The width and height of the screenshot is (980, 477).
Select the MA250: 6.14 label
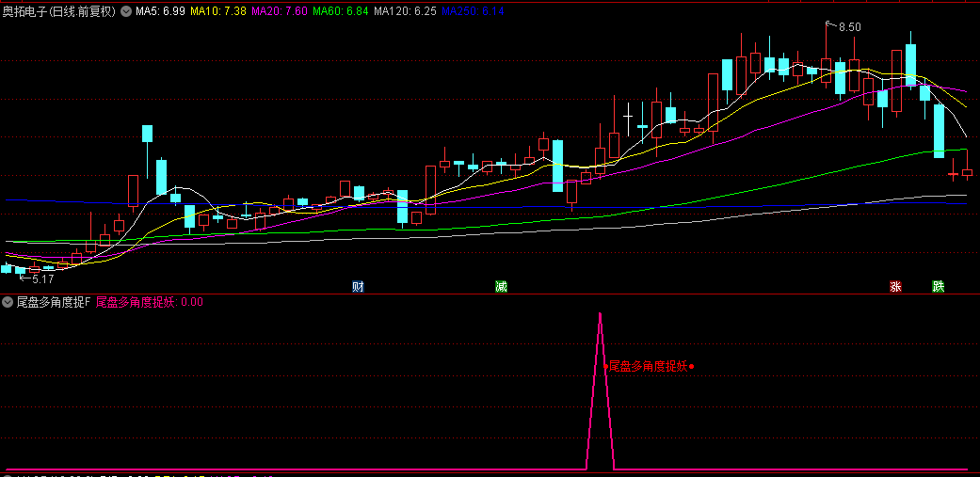[x=474, y=11]
